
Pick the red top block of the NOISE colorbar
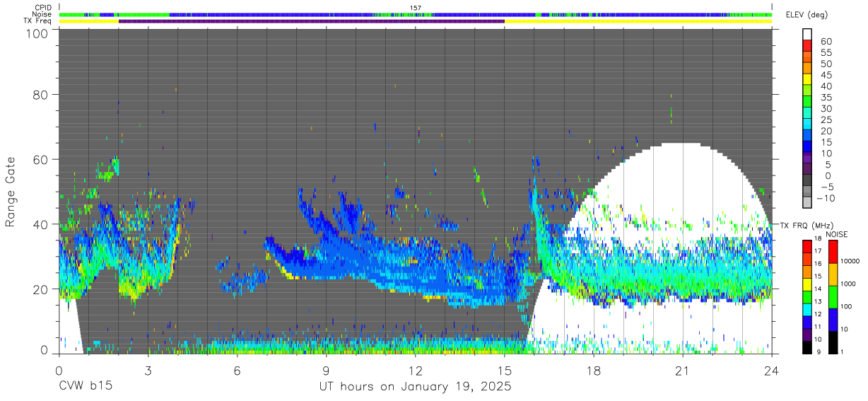[x=832, y=251]
